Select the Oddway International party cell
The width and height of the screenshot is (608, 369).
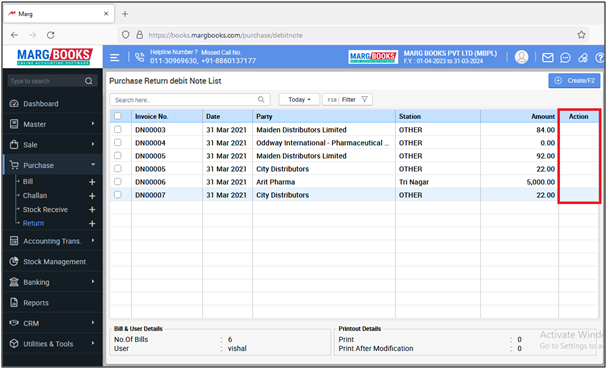tap(323, 143)
